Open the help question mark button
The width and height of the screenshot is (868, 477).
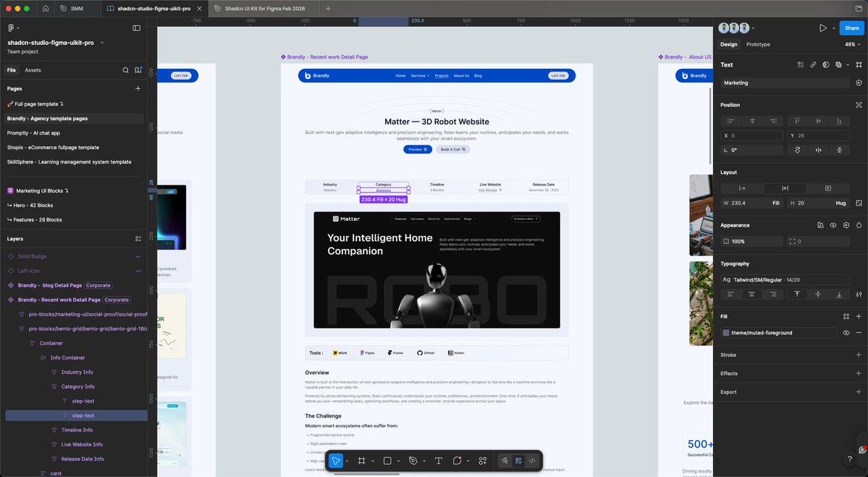tap(850, 460)
